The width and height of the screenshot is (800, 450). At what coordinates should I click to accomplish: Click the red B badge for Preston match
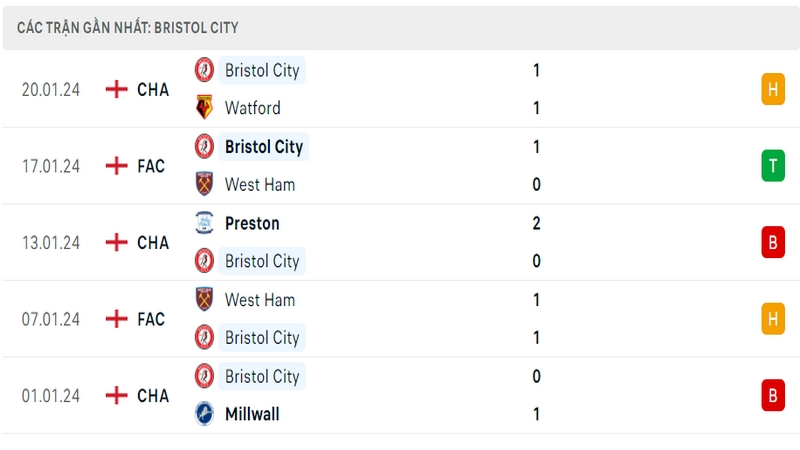point(773,242)
